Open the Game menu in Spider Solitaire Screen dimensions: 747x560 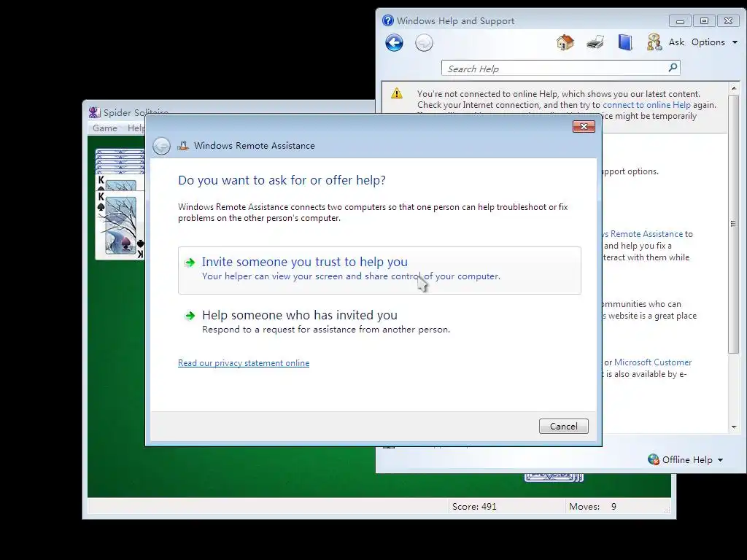(x=105, y=128)
